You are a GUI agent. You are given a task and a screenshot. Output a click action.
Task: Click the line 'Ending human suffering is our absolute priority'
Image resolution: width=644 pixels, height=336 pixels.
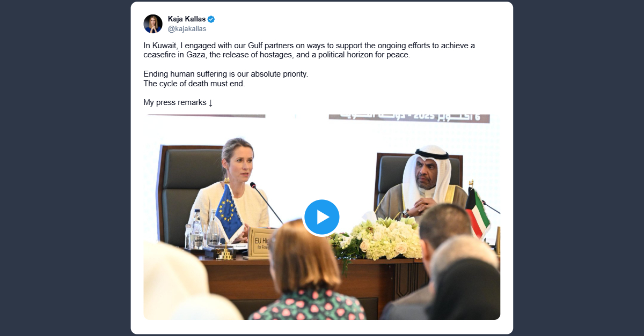click(x=226, y=74)
